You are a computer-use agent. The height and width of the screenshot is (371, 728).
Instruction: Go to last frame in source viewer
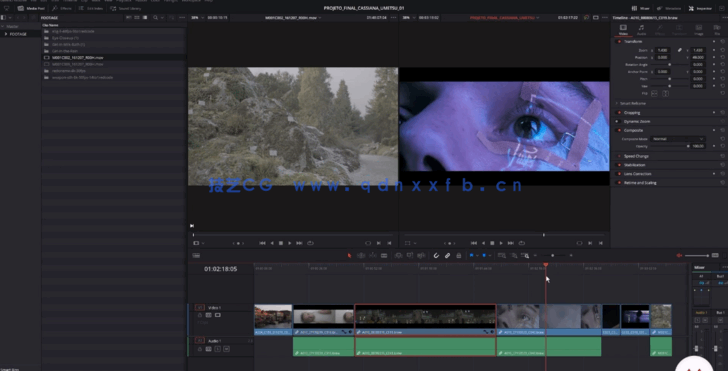point(299,243)
